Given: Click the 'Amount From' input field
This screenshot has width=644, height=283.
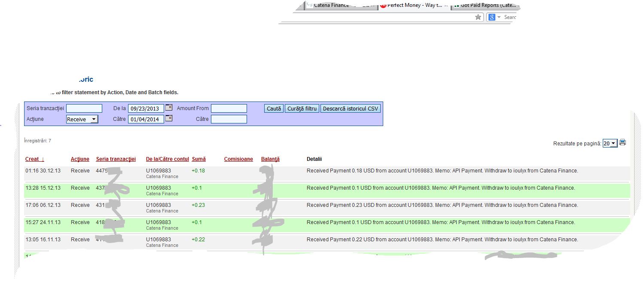Looking at the screenshot, I should (x=229, y=108).
